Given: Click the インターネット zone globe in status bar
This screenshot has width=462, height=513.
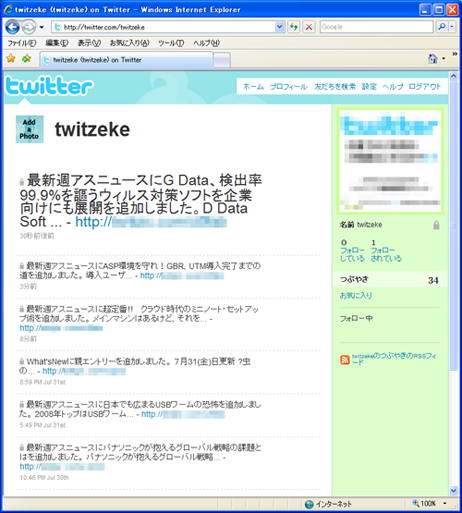Looking at the screenshot, I should coord(309,504).
